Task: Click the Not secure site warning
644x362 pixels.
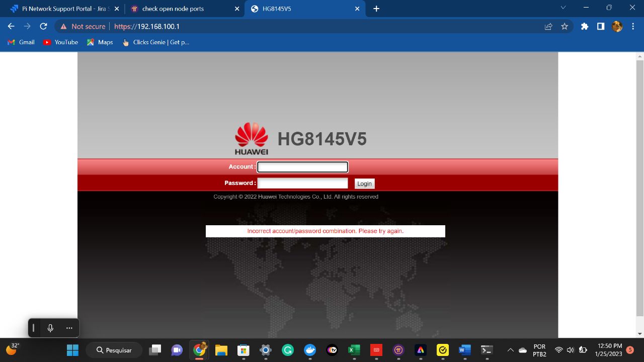Action: pos(83,26)
